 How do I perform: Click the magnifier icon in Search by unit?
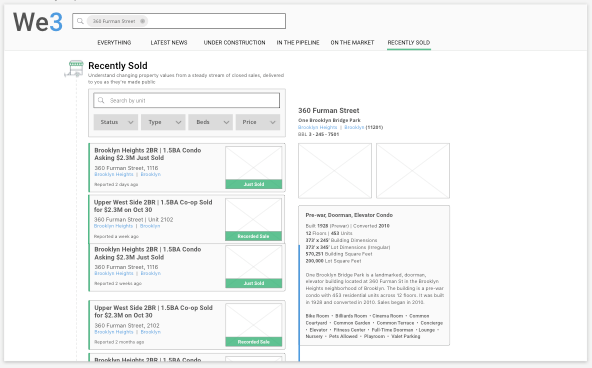(101, 100)
